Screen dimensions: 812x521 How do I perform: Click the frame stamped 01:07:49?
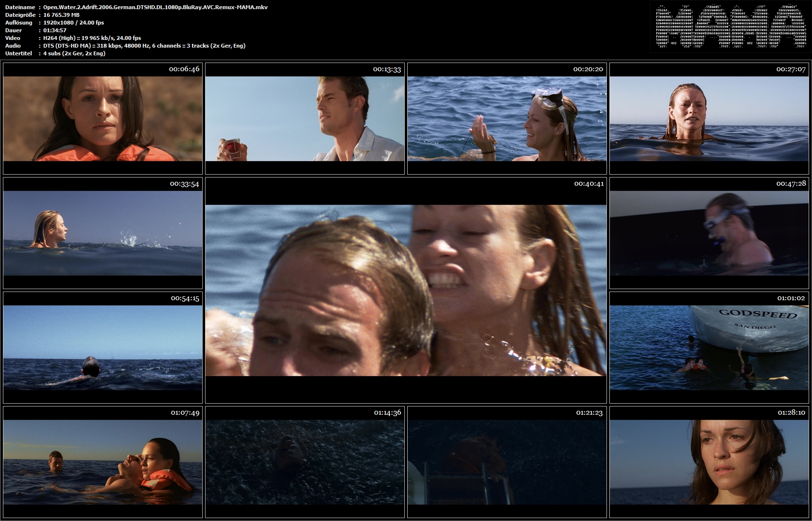(103, 462)
